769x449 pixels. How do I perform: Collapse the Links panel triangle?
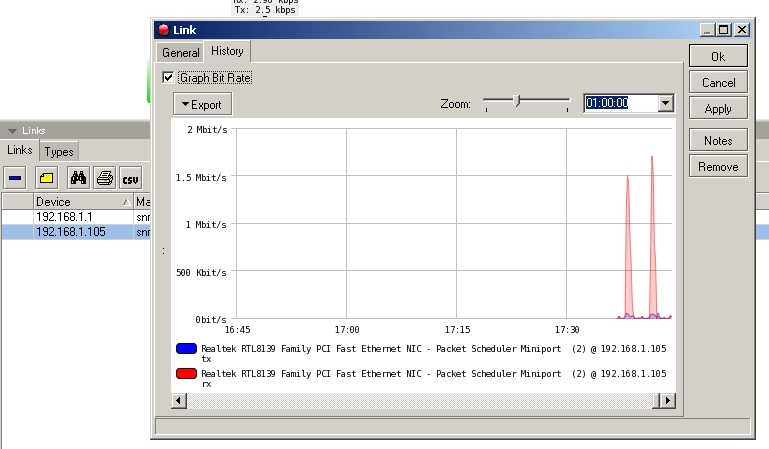(12, 131)
